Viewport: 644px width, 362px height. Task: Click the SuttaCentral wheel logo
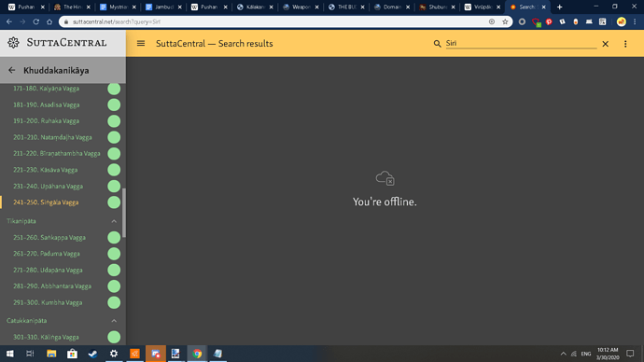[13, 42]
